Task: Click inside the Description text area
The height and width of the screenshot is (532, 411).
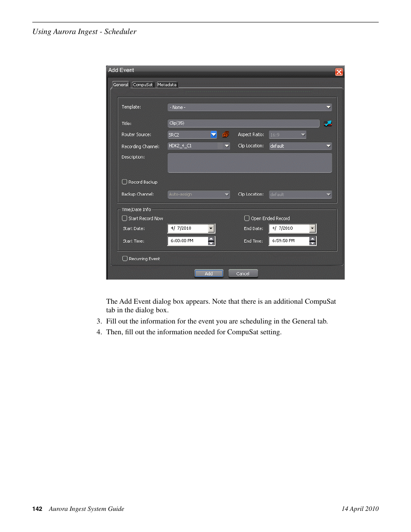Action: pos(249,163)
